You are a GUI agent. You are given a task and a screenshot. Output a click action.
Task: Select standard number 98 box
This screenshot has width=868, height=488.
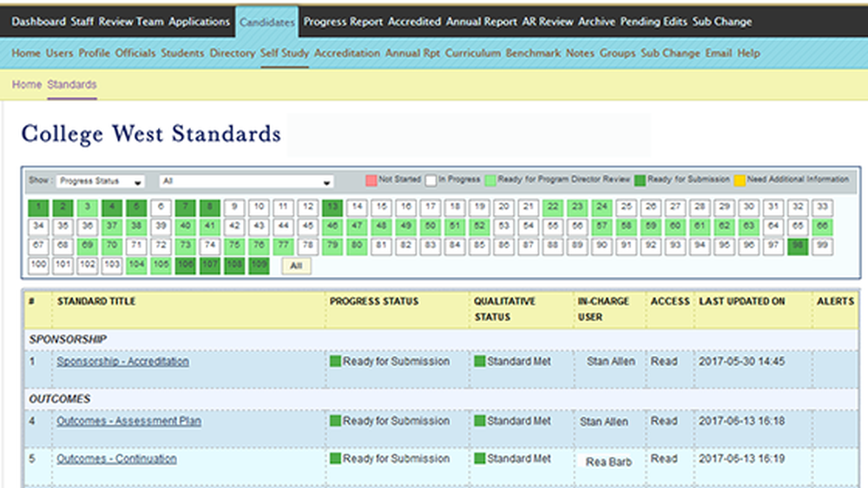[x=798, y=246]
